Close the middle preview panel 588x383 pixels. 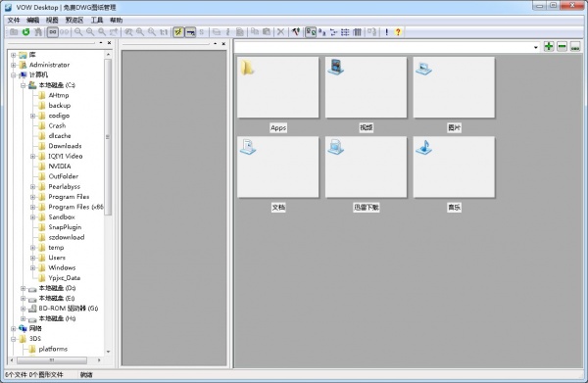point(223,44)
